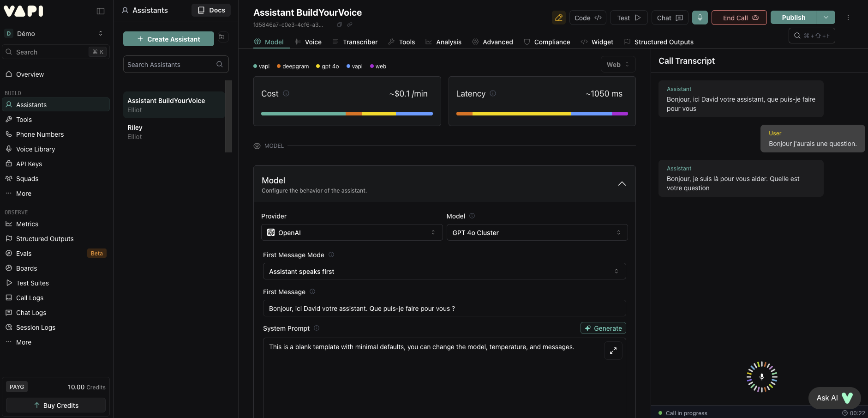Open the First Message Mode dropdown
The height and width of the screenshot is (418, 868).
click(444, 271)
